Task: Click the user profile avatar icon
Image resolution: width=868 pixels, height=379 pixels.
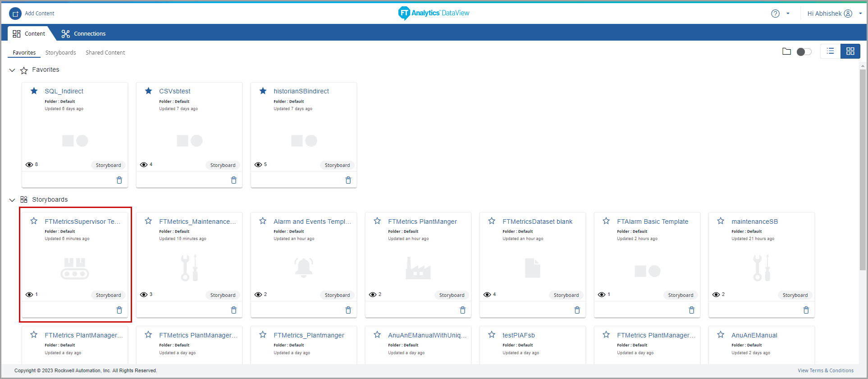Action: pos(848,14)
